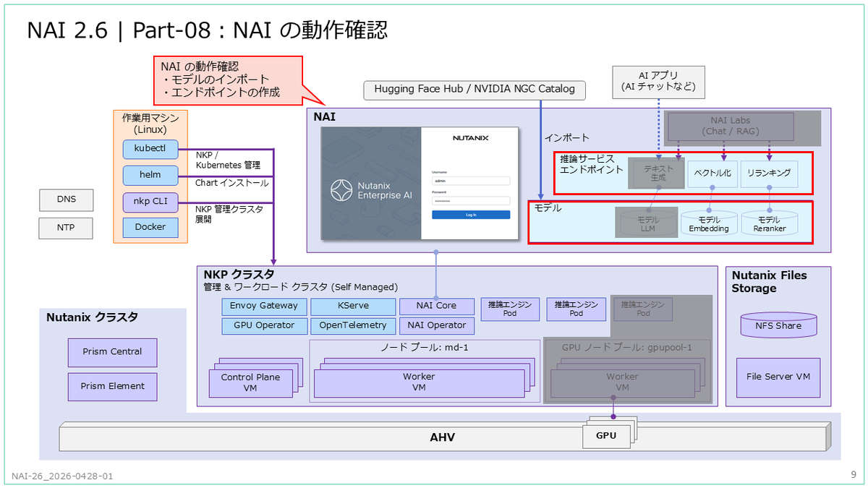The height and width of the screenshot is (488, 868).
Task: Click the AI アプリ (AI チャットなど) box
Action: 658,81
